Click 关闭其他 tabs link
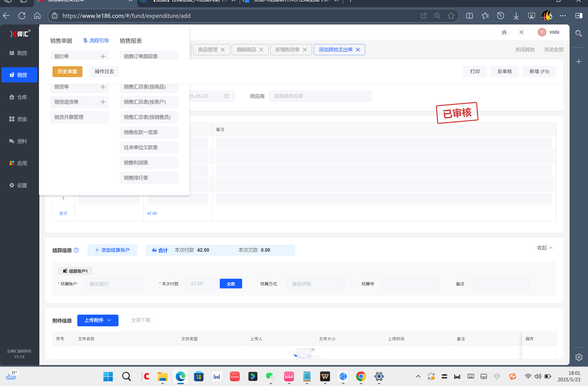 click(524, 50)
